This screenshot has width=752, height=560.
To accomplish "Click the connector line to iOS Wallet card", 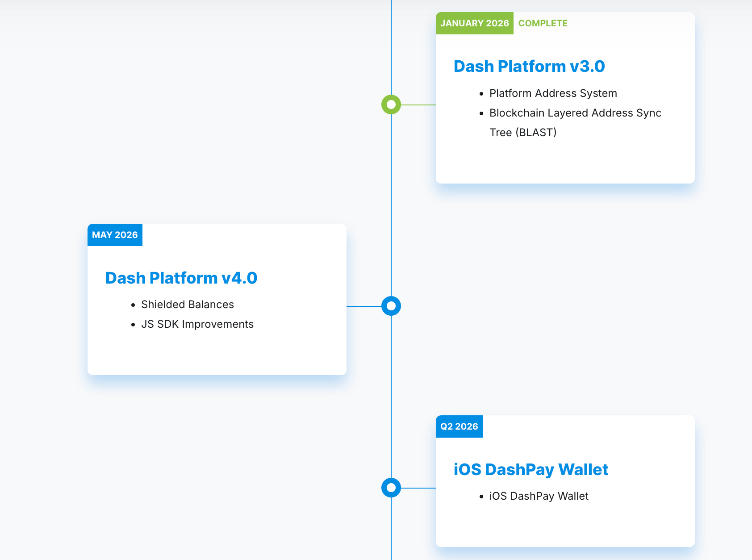I will (x=418, y=488).
